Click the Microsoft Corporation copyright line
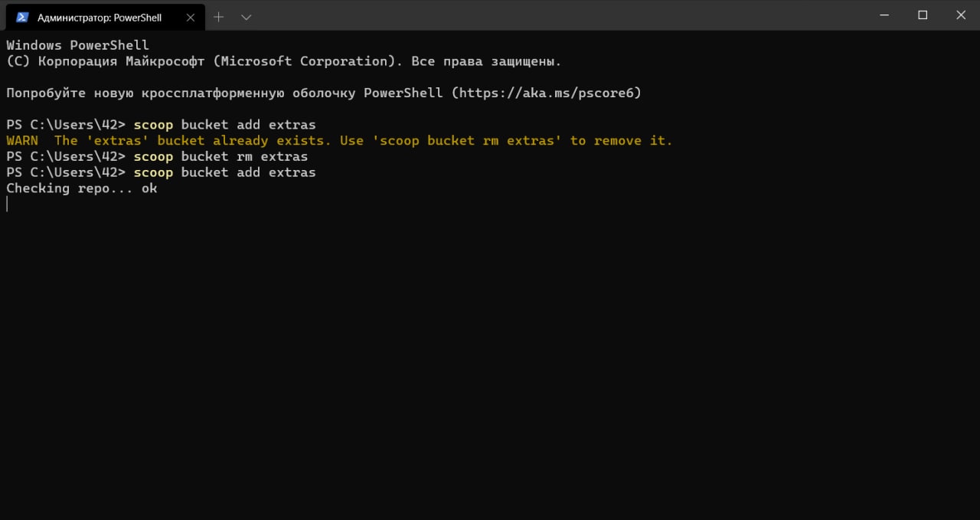The height and width of the screenshot is (520, 980). pyautogui.click(x=284, y=61)
